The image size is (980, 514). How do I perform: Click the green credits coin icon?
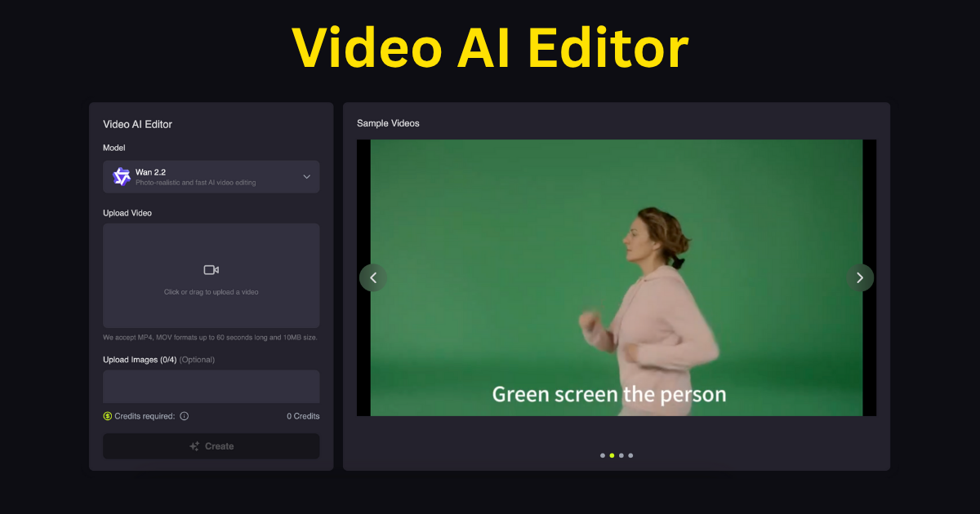click(x=108, y=416)
